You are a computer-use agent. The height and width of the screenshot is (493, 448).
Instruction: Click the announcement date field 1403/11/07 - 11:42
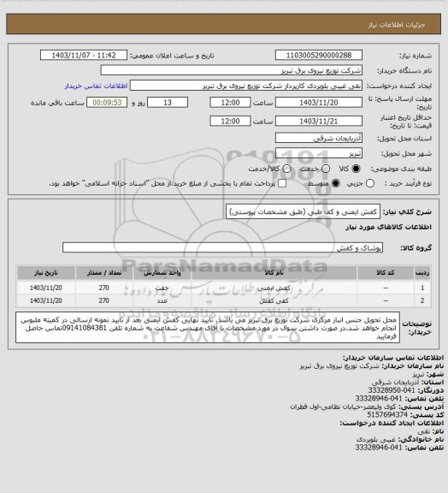click(x=84, y=55)
